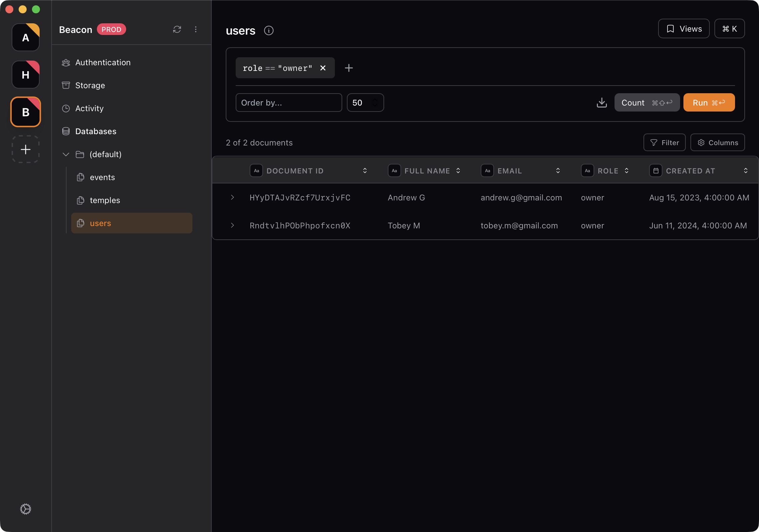Open saved Views
Image resolution: width=759 pixels, height=532 pixels.
[684, 29]
